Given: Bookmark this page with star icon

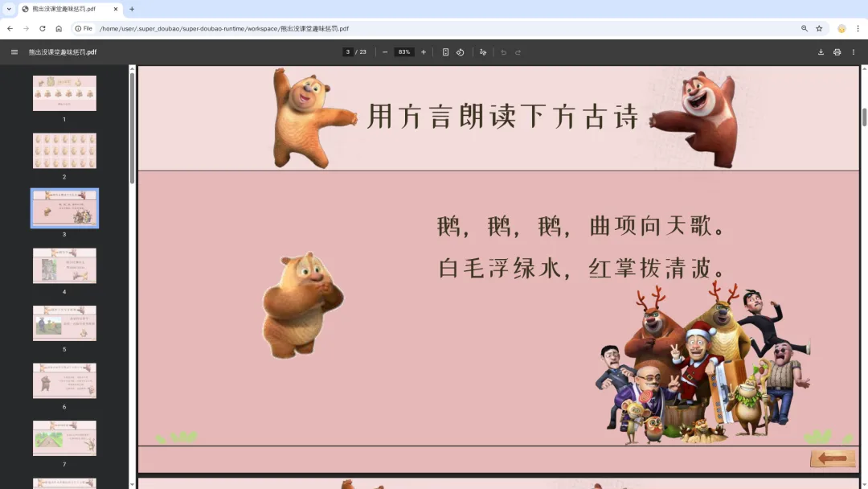Looking at the screenshot, I should pos(819,28).
